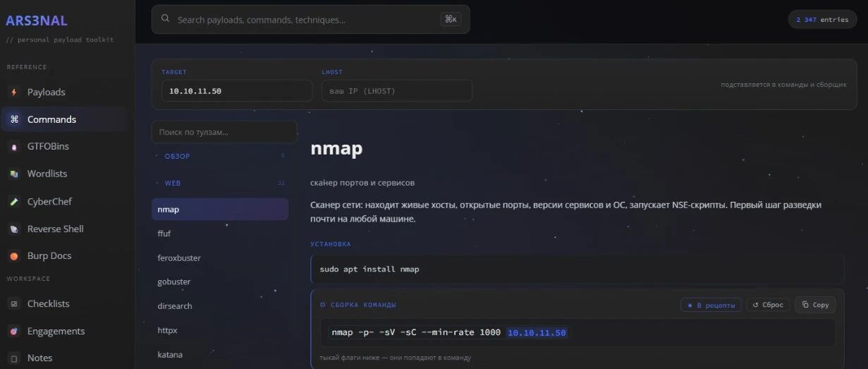Collapse the WEB category
The image size is (868, 369).
220,183
